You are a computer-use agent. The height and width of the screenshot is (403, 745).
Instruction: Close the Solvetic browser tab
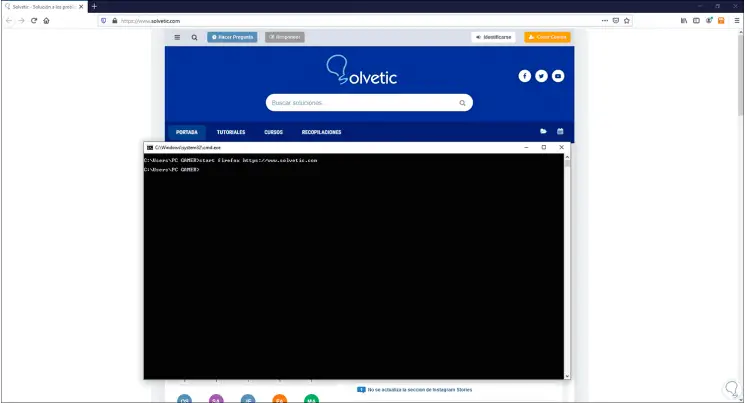(x=81, y=7)
